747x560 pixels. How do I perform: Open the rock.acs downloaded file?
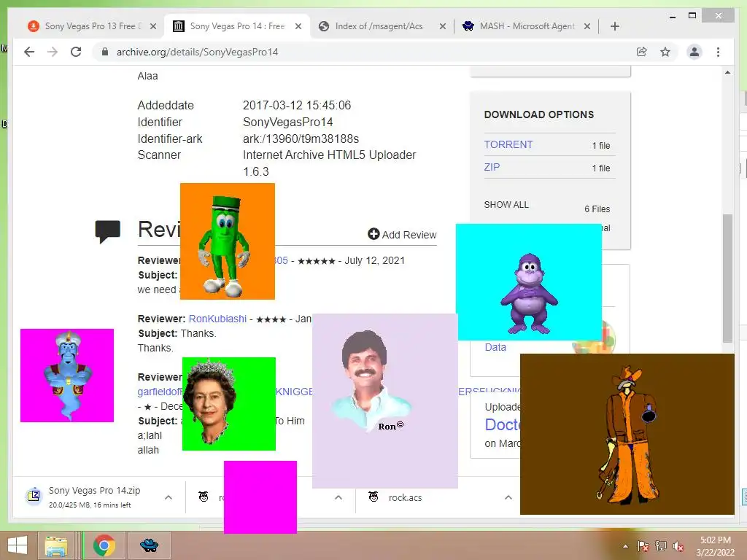[405, 497]
